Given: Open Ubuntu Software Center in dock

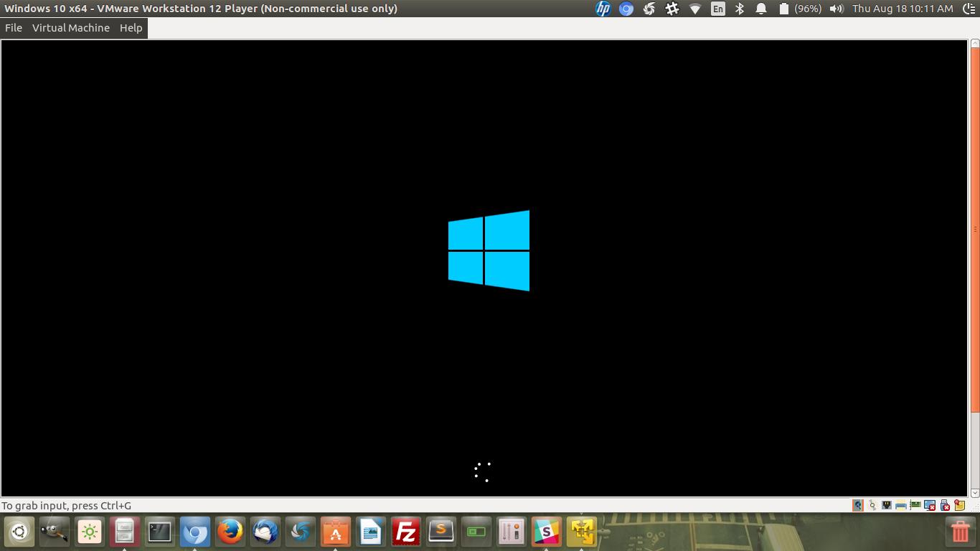Looking at the screenshot, I should [x=336, y=532].
